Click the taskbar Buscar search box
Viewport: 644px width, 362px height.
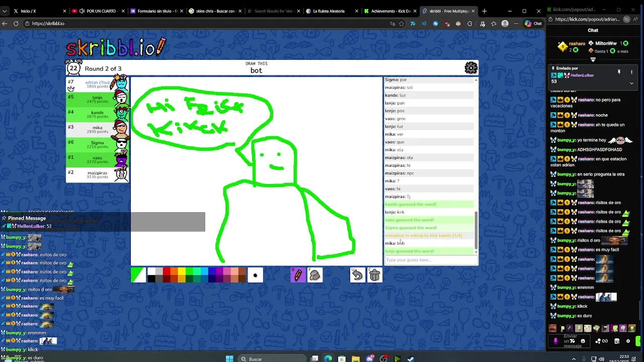click(x=273, y=359)
